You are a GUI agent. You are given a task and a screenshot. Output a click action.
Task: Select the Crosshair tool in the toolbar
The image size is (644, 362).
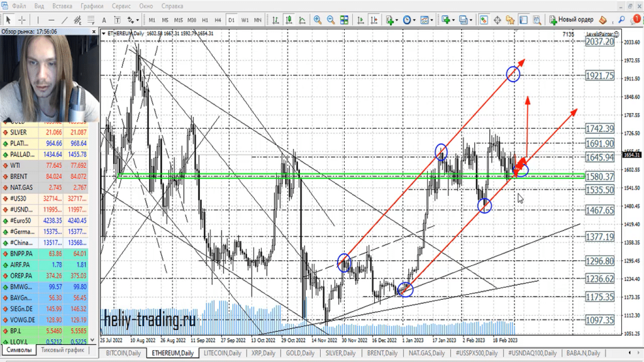[x=22, y=19]
